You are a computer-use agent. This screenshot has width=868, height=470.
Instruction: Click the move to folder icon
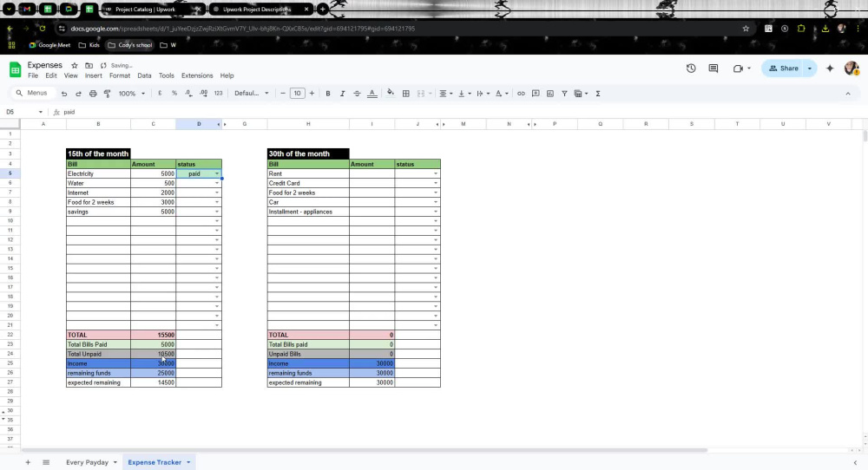tap(89, 65)
